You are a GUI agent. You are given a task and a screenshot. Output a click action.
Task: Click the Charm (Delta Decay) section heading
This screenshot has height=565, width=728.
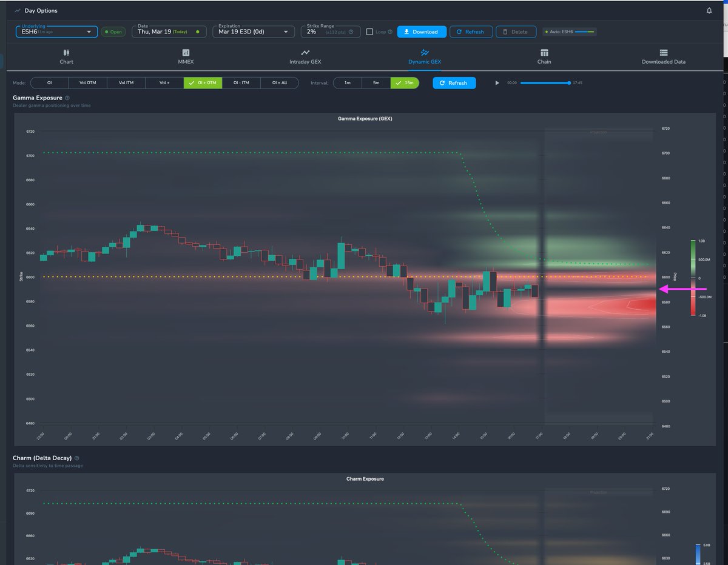tap(42, 458)
